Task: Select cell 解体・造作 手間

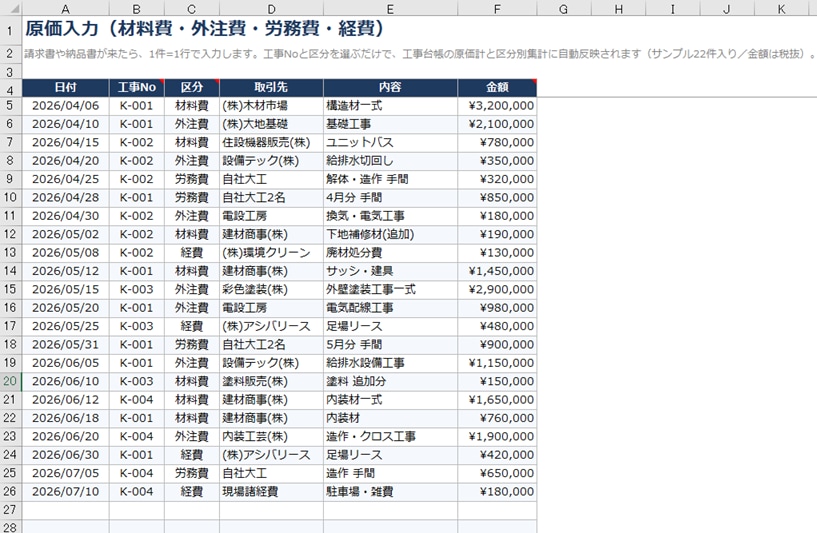Action: click(390, 179)
